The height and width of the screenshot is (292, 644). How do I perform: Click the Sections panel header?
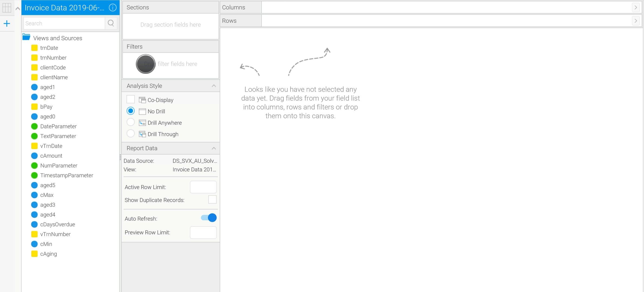pyautogui.click(x=170, y=7)
